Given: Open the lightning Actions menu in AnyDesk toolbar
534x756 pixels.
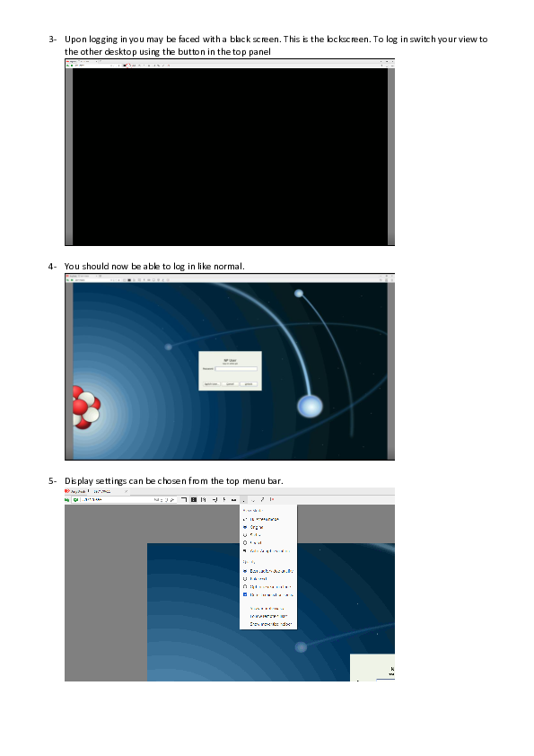Looking at the screenshot, I should click(224, 500).
